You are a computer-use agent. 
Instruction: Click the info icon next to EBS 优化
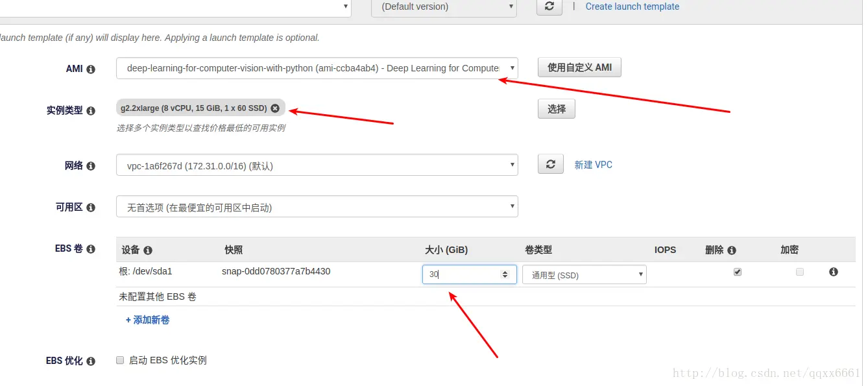[91, 361]
